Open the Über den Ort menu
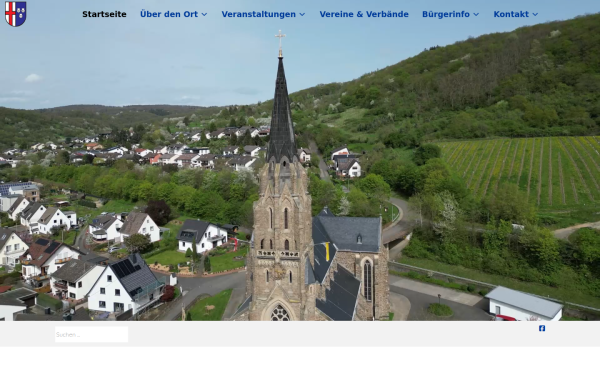Image resolution: width=600 pixels, height=375 pixels. [x=169, y=14]
